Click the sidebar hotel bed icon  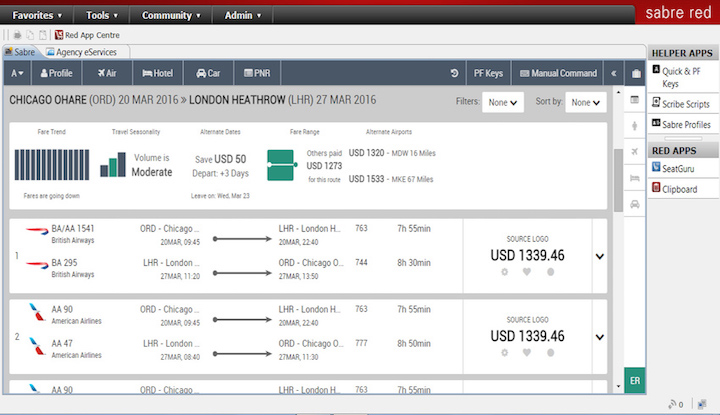click(635, 178)
